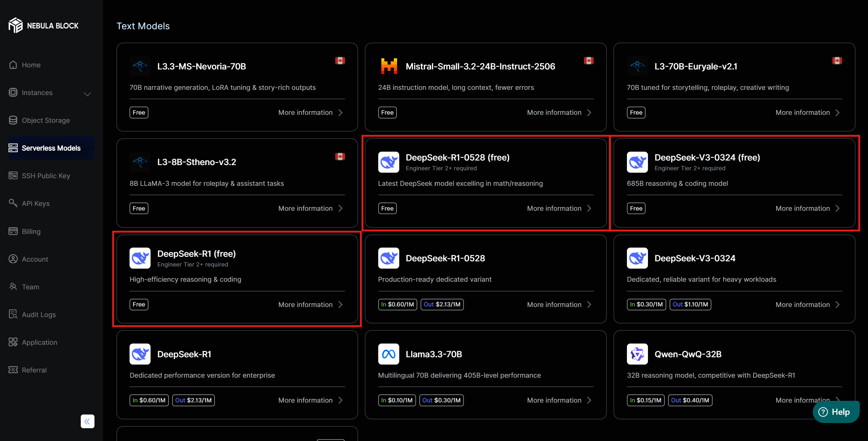Open chevron arrow on L3.3-MS-Nevoria-70B card
Viewport: 868px width, 441px height.
341,112
